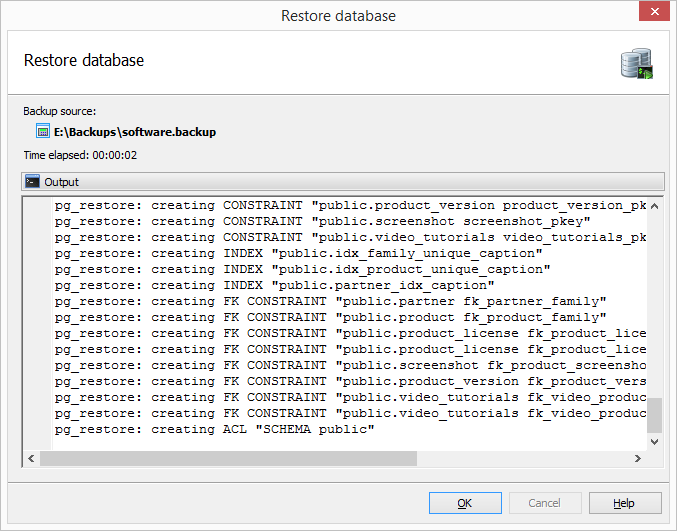This screenshot has width=677, height=531.
Task: Click the title bar question mark help icon
Action: pyautogui.click(x=619, y=15)
